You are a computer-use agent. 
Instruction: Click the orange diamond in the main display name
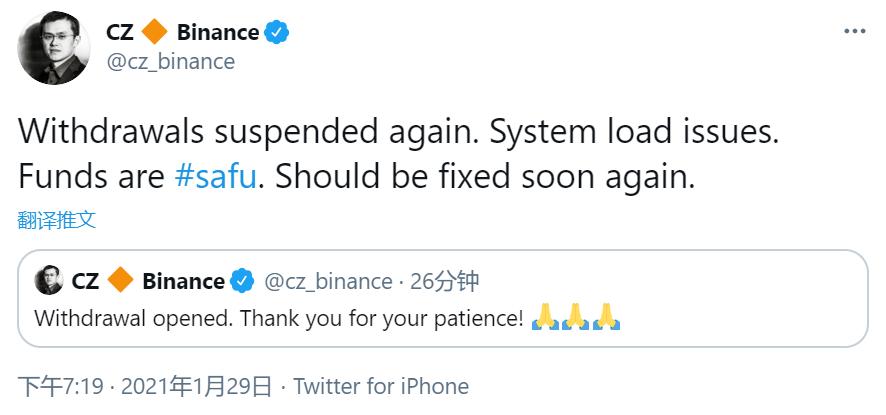[154, 32]
